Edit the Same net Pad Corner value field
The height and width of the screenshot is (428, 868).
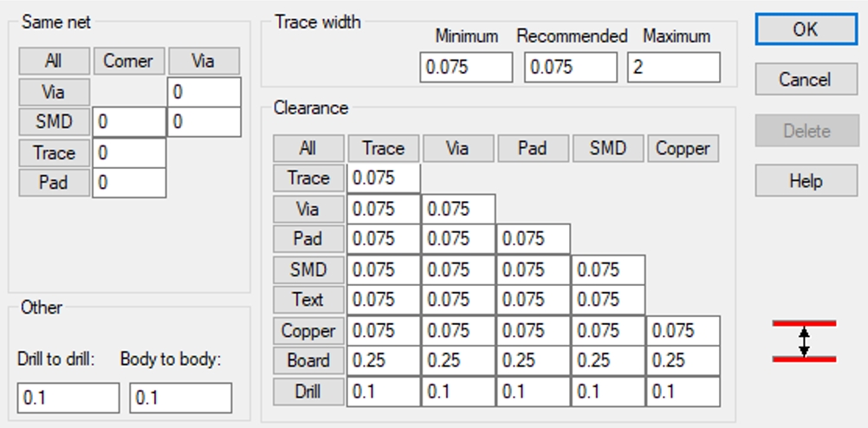coord(128,183)
